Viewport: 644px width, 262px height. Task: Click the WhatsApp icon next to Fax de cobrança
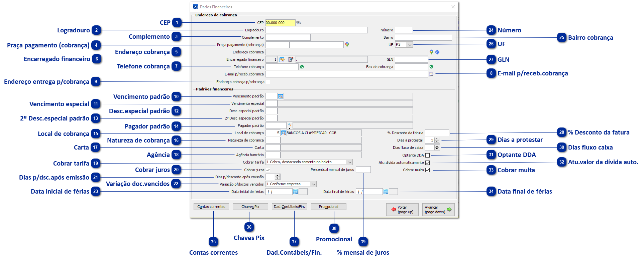pos(431,67)
